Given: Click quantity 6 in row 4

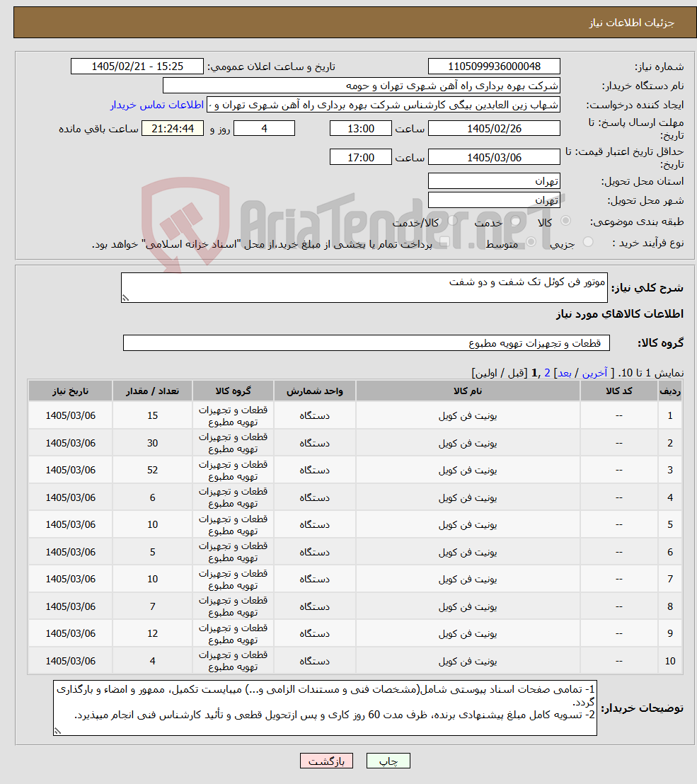Looking at the screenshot, I should [153, 497].
